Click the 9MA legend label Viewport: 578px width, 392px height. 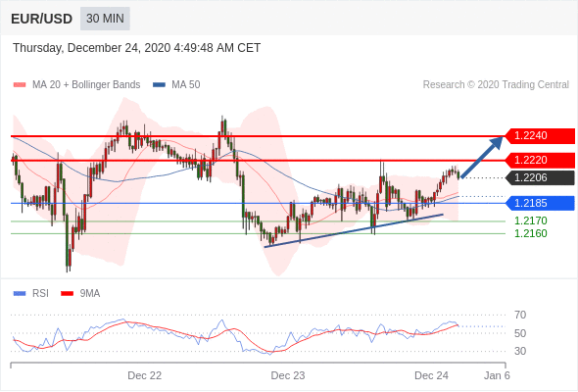(x=90, y=294)
